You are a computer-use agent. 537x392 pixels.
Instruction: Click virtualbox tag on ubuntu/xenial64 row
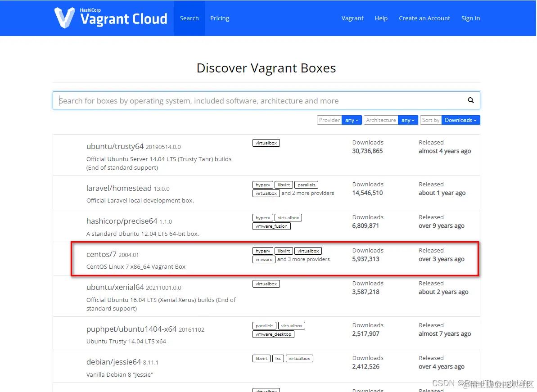[x=266, y=284]
